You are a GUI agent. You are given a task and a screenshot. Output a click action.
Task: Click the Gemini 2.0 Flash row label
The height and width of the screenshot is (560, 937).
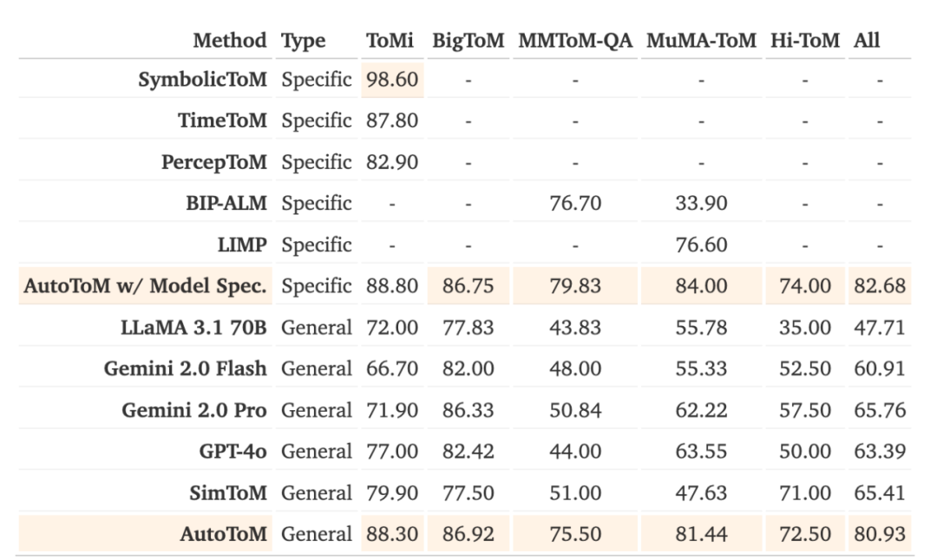point(185,368)
